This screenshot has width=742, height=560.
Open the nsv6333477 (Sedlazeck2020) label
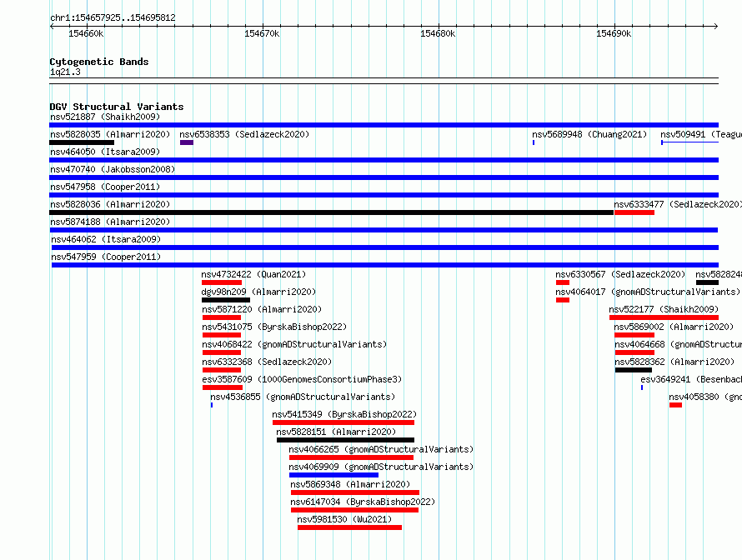pyautogui.click(x=678, y=204)
